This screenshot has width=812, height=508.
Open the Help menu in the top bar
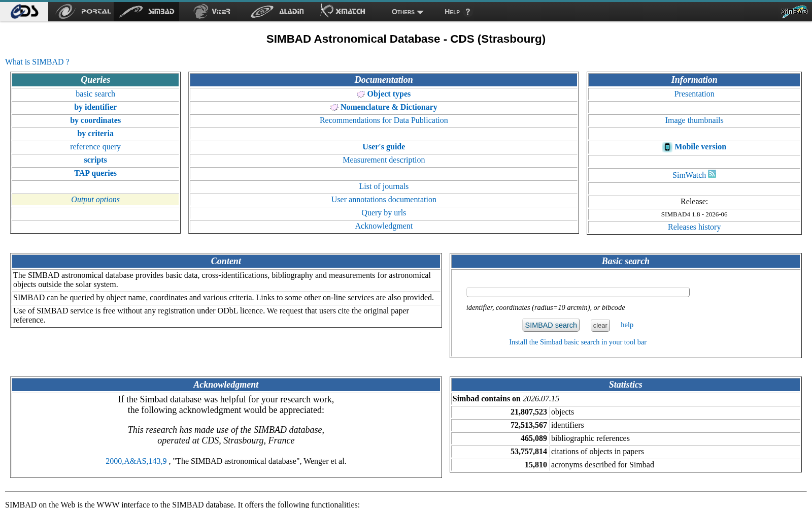(457, 12)
